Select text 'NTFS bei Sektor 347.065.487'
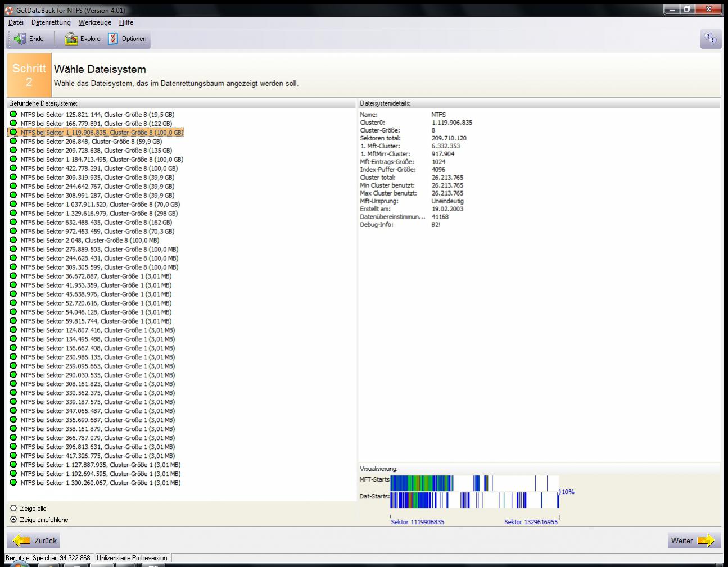The height and width of the screenshot is (567, 728). (x=61, y=411)
